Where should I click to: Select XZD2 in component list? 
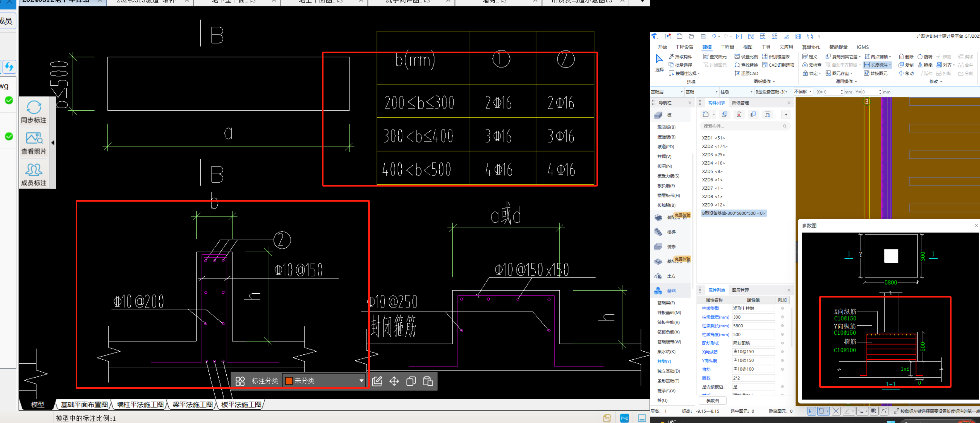click(714, 146)
